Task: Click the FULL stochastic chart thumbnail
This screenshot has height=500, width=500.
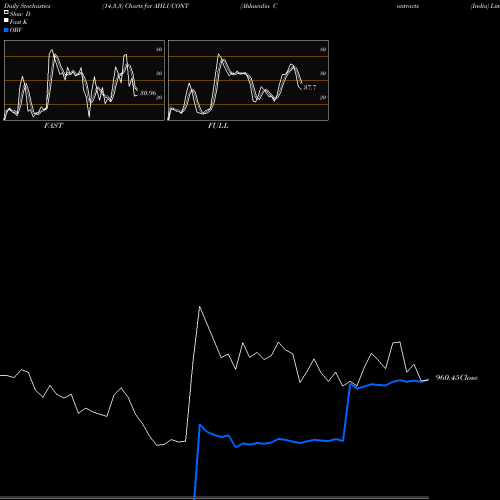Action: pos(248,80)
